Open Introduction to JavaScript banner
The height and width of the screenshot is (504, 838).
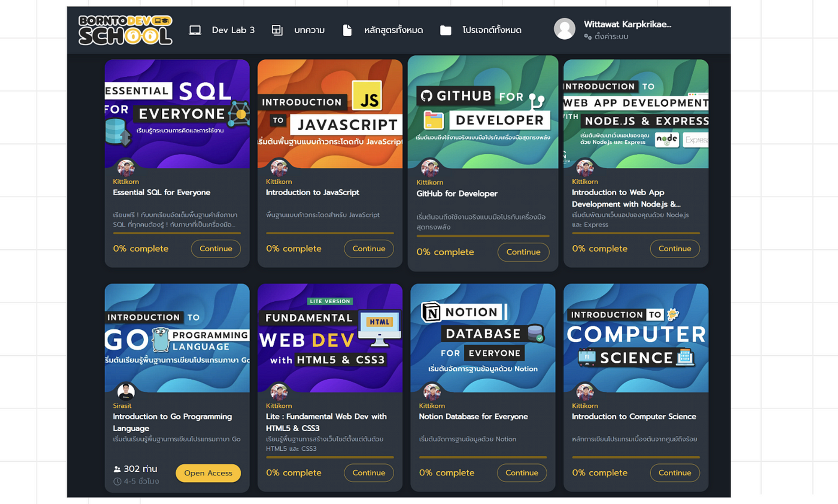330,114
